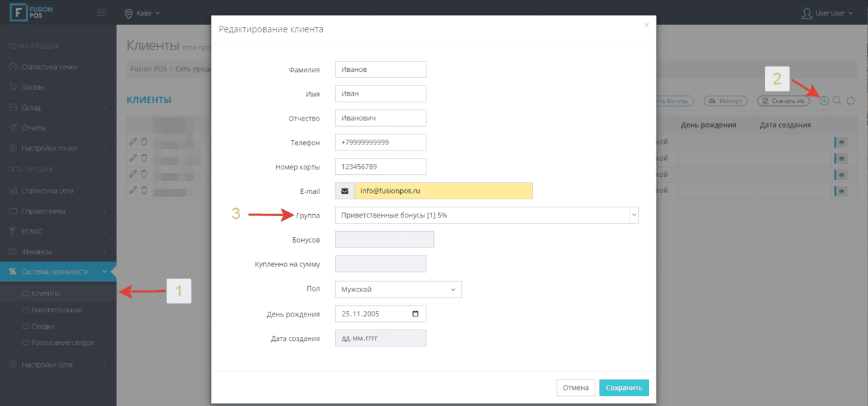The image size is (868, 406).
Task: Click pencil edit icon in last client row
Action: [133, 190]
